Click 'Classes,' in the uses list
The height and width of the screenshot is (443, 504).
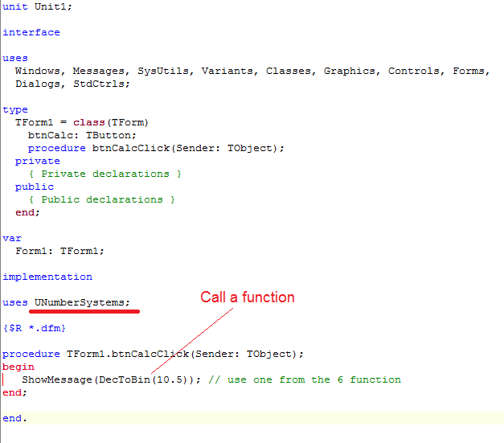tap(291, 71)
